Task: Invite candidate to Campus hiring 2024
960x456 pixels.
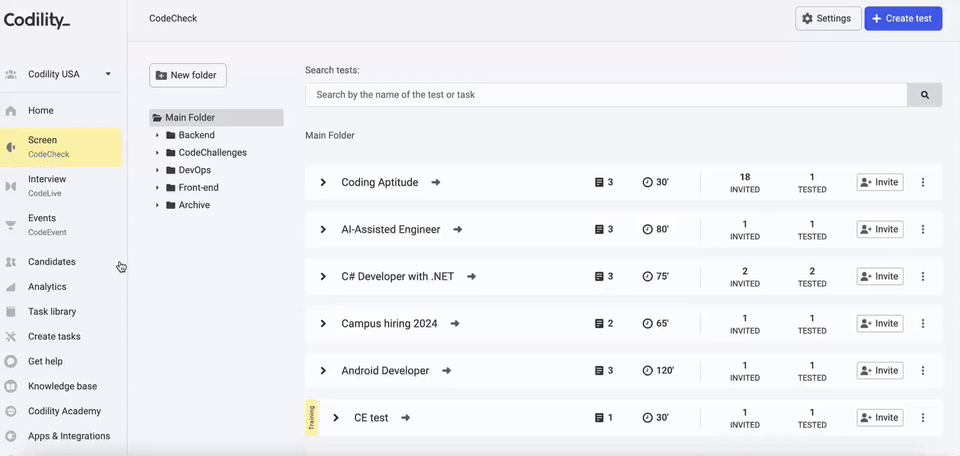Action: tap(880, 324)
